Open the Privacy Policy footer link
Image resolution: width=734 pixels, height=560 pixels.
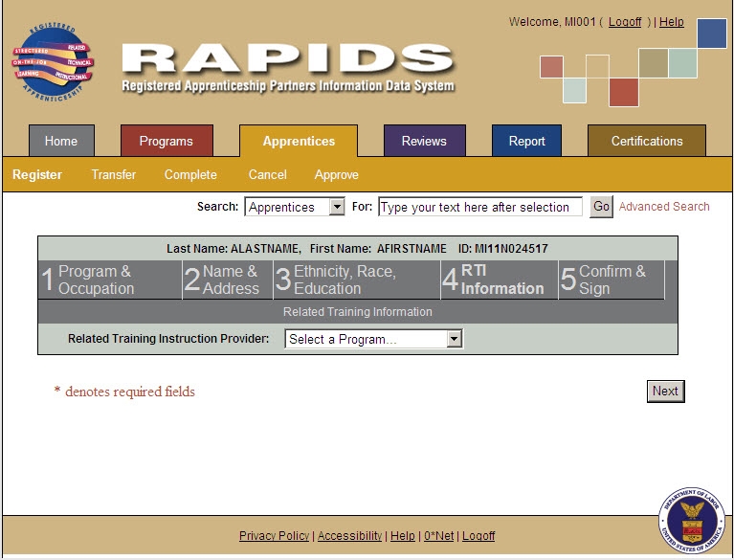click(275, 536)
